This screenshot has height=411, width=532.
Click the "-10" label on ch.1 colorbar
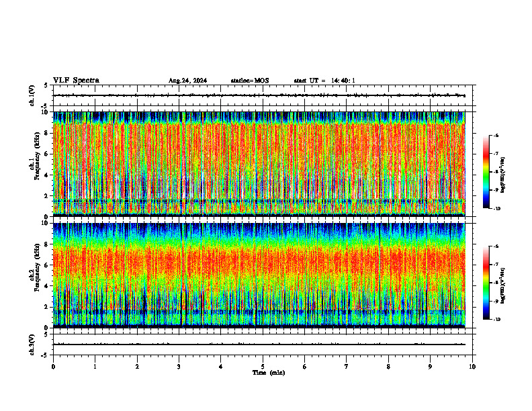496,209
